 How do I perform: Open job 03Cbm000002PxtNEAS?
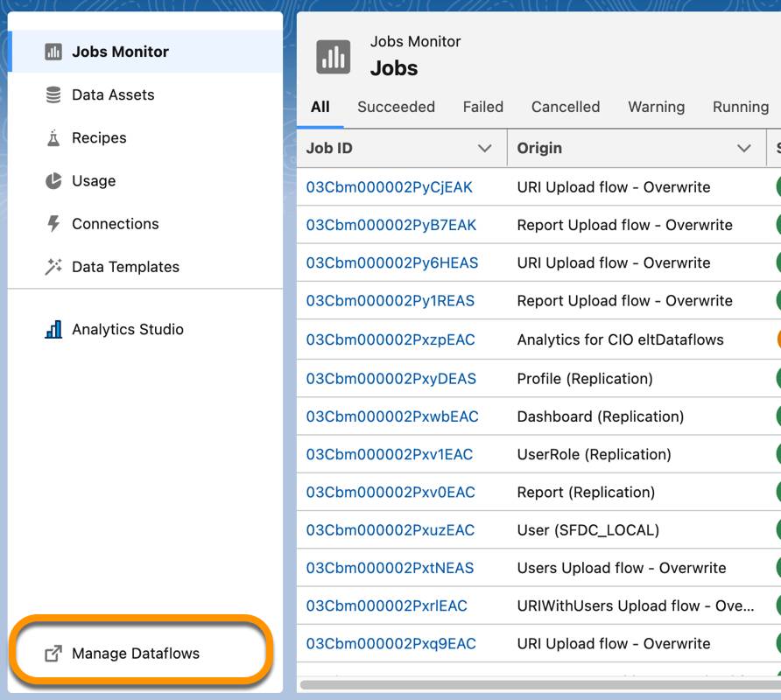[390, 568]
